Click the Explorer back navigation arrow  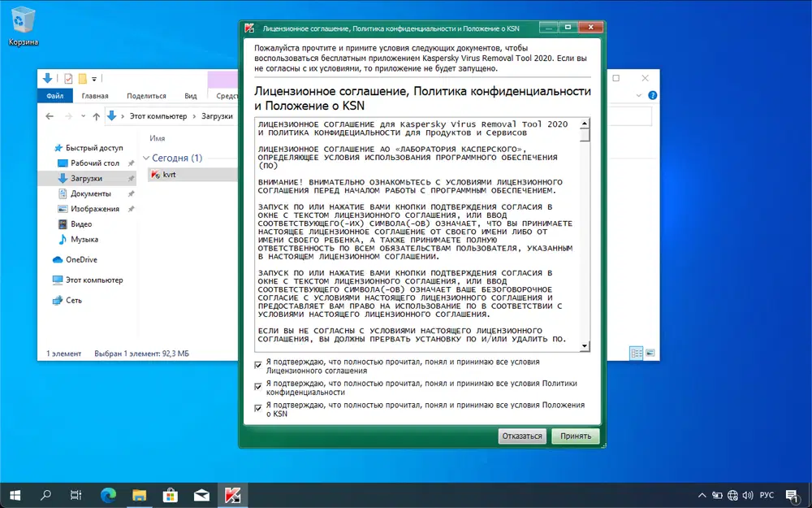coord(50,116)
